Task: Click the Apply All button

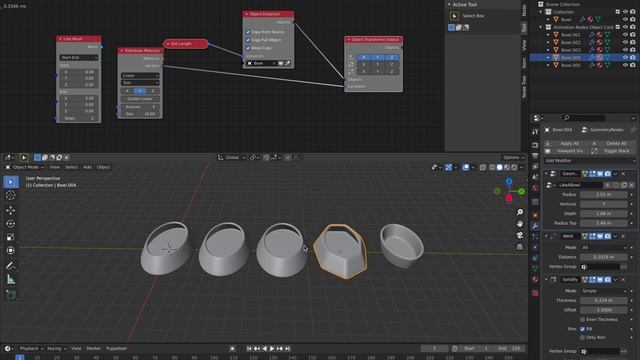Action: point(566,144)
